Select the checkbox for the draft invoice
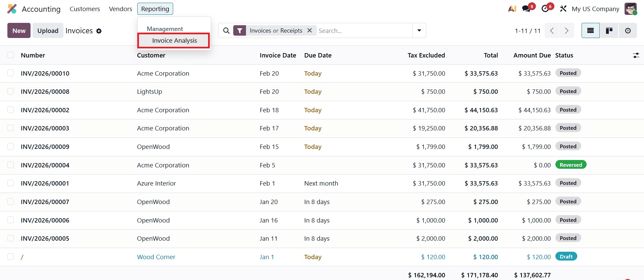 (11, 256)
